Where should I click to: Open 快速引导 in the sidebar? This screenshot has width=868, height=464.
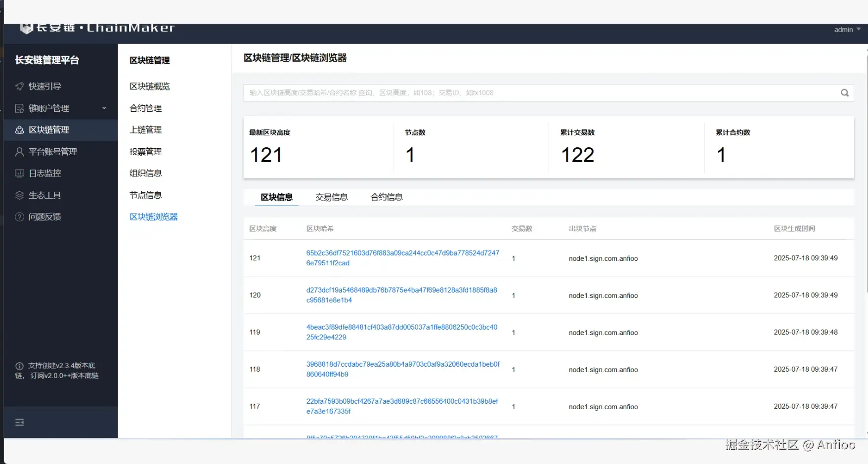[x=44, y=86]
